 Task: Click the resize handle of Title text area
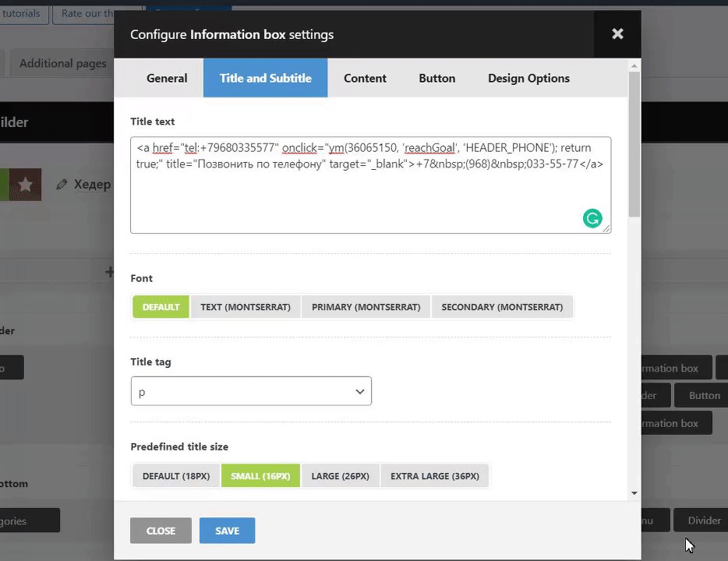pos(606,229)
